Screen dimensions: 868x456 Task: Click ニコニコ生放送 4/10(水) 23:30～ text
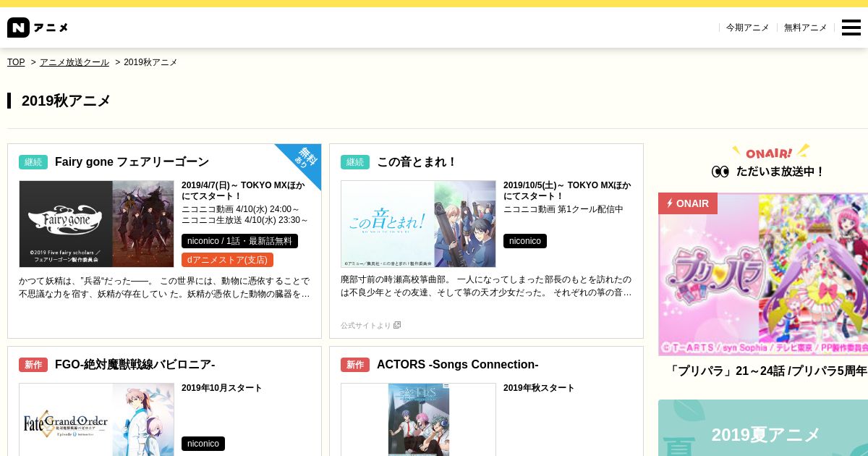pyautogui.click(x=245, y=220)
